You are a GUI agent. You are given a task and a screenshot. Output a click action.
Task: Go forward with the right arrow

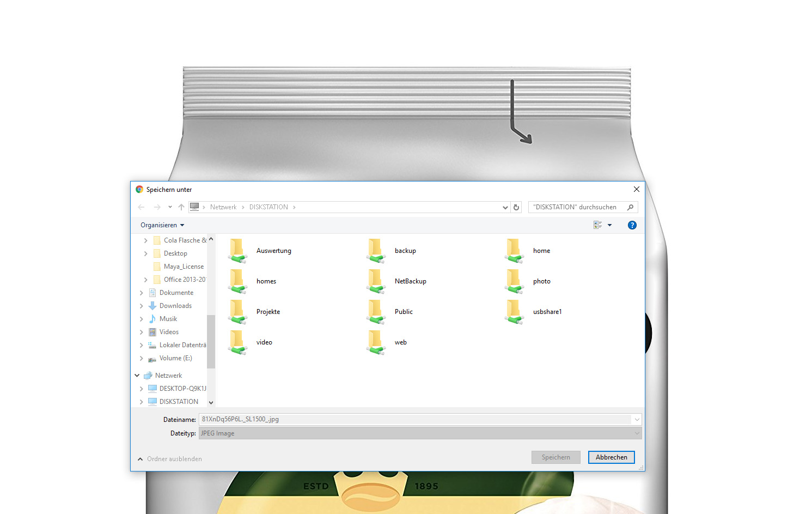157,207
